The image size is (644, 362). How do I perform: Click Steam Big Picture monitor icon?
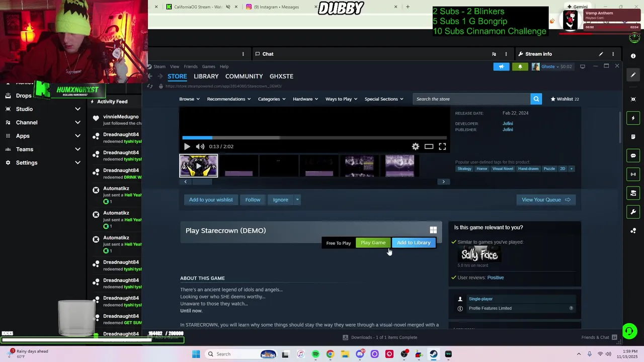(583, 66)
